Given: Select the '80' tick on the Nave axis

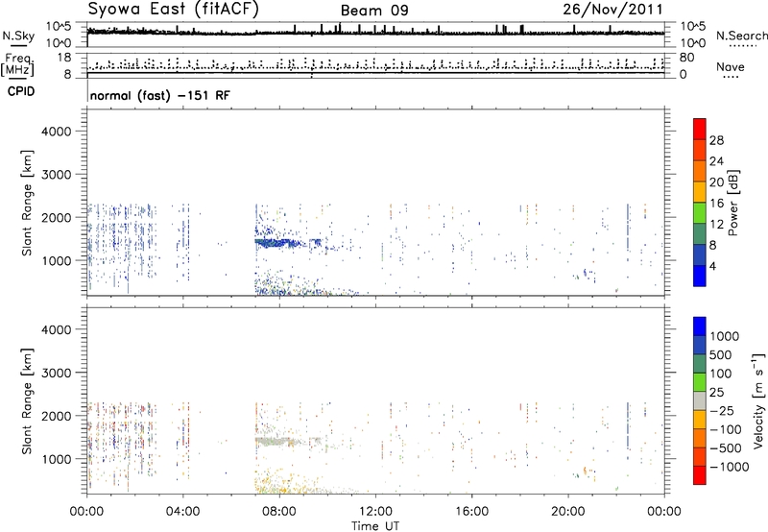Looking at the screenshot, I should point(686,58).
